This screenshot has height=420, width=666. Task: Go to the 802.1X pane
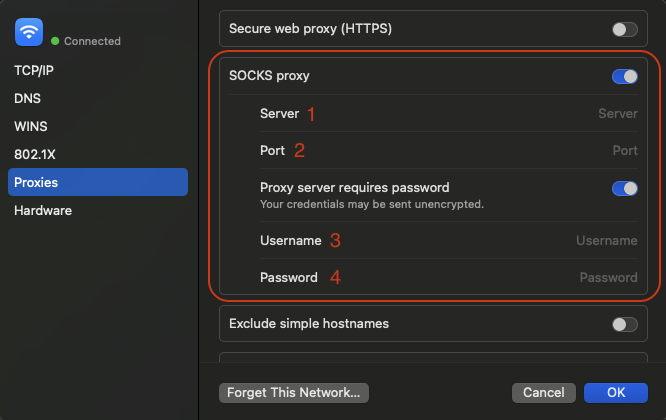34,155
